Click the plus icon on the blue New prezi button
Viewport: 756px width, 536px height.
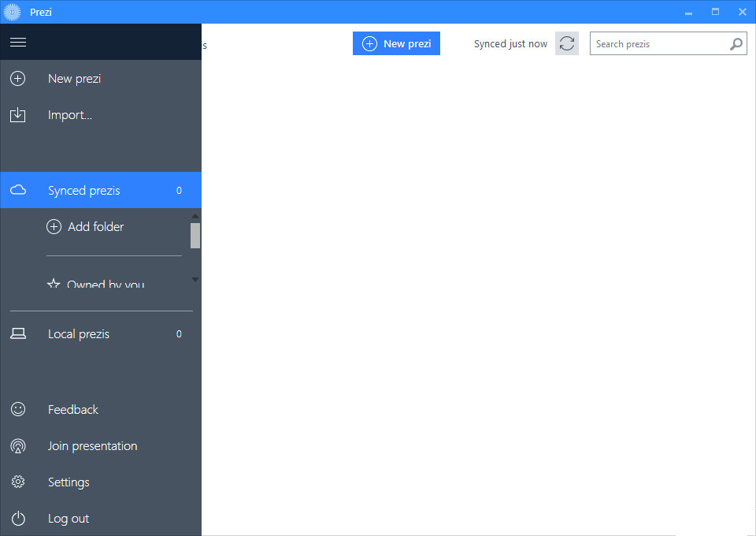pyautogui.click(x=369, y=43)
